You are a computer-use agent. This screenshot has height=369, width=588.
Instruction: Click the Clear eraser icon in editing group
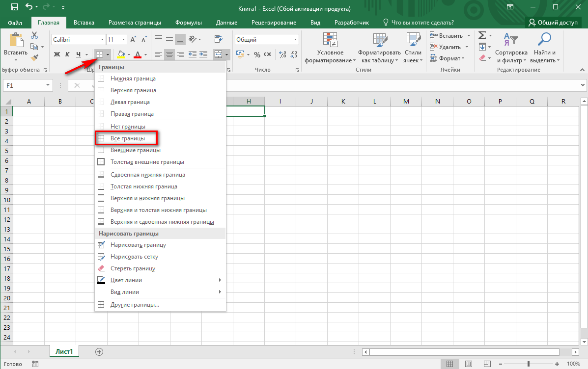click(482, 58)
